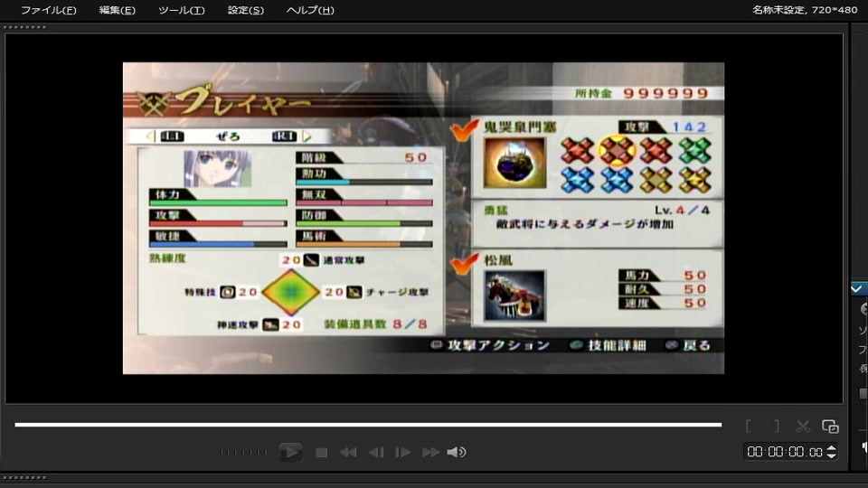The width and height of the screenshot is (868, 488).
Task: Click the video preview frame
Action: (423, 218)
